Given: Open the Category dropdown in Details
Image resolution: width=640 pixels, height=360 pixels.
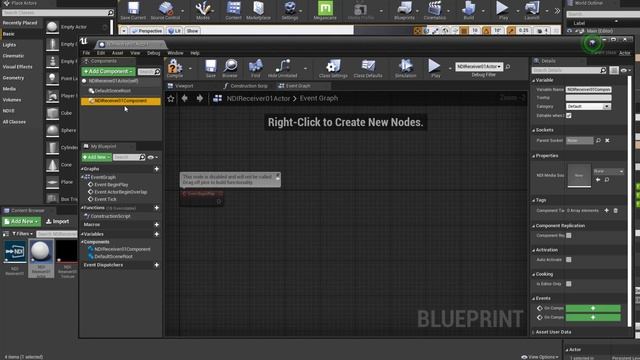Looking at the screenshot, I should click(x=589, y=107).
